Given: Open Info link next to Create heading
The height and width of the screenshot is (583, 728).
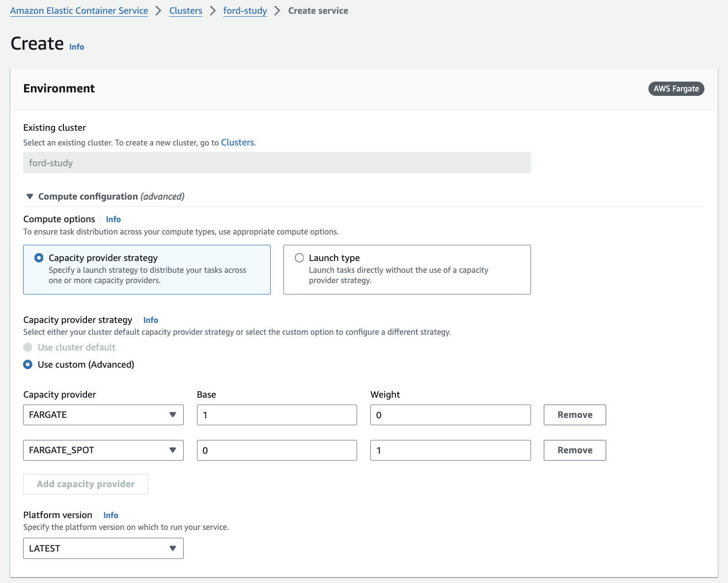Looking at the screenshot, I should pyautogui.click(x=77, y=47).
